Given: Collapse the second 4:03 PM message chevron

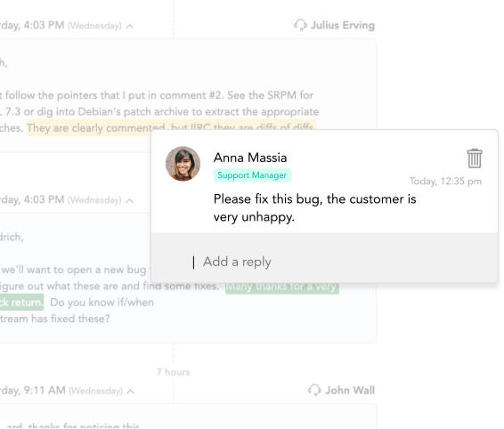Looking at the screenshot, I should point(129,201).
